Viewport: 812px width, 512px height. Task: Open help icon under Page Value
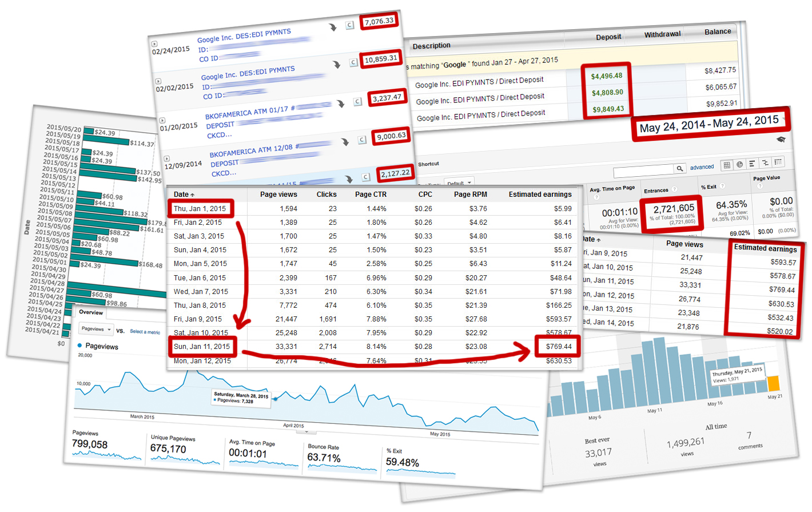click(760, 185)
